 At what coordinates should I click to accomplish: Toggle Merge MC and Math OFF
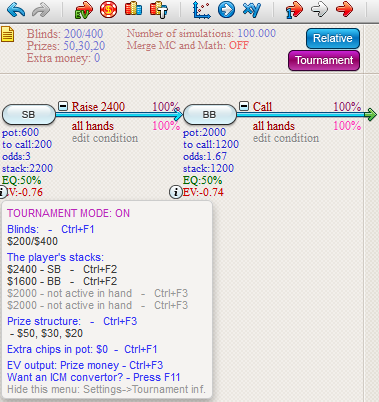(x=238, y=45)
